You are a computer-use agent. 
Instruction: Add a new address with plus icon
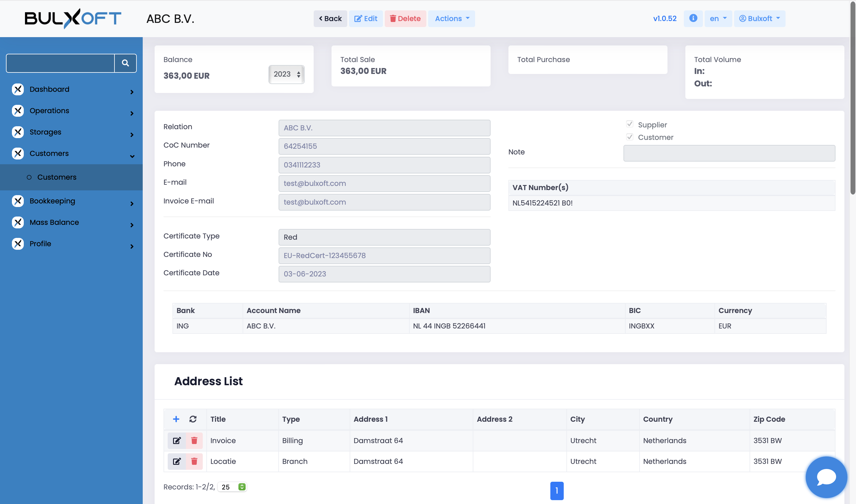coord(176,419)
